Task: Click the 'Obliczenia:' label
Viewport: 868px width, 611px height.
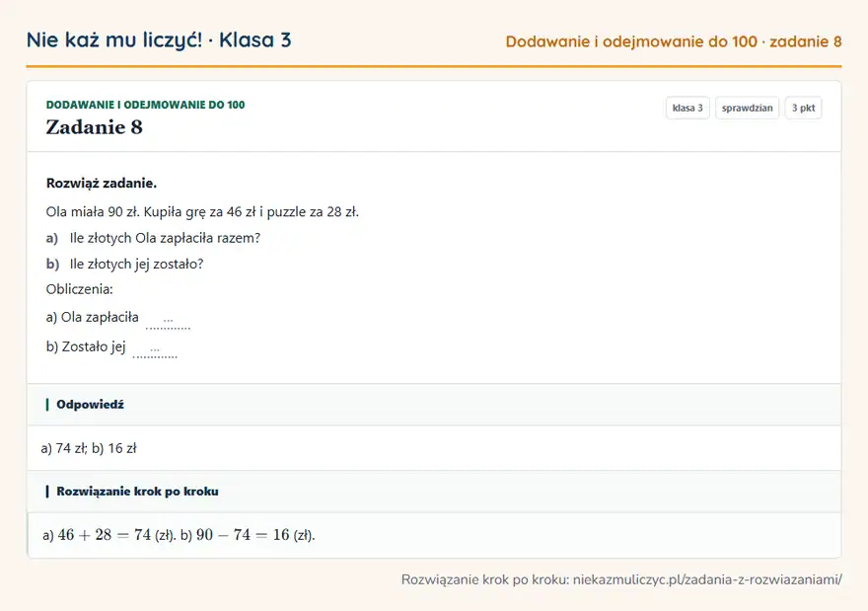Action: point(79,289)
